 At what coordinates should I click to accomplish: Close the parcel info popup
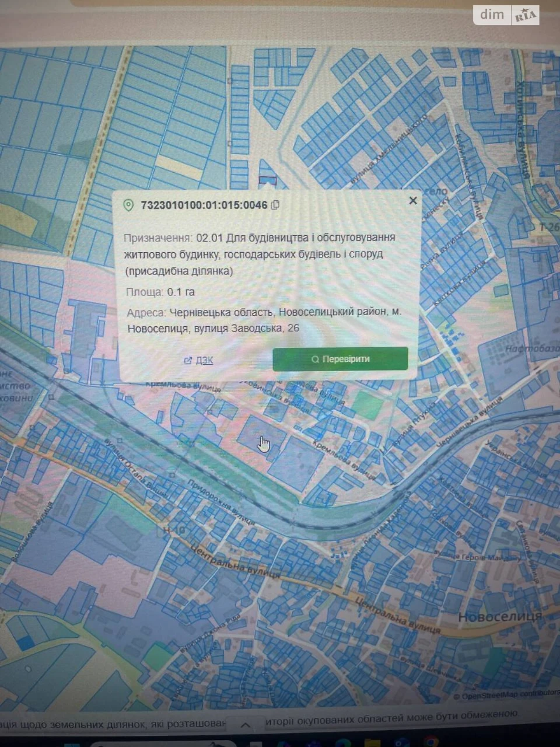413,201
